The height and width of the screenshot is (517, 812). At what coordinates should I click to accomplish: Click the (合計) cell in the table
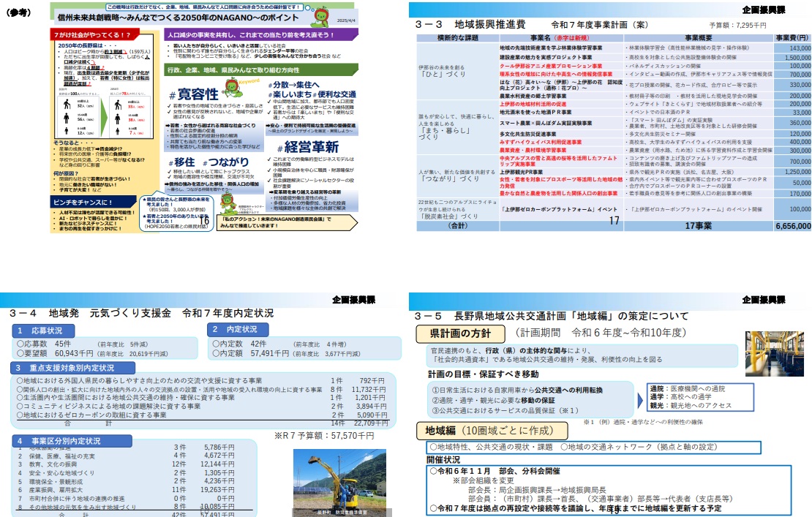458,226
